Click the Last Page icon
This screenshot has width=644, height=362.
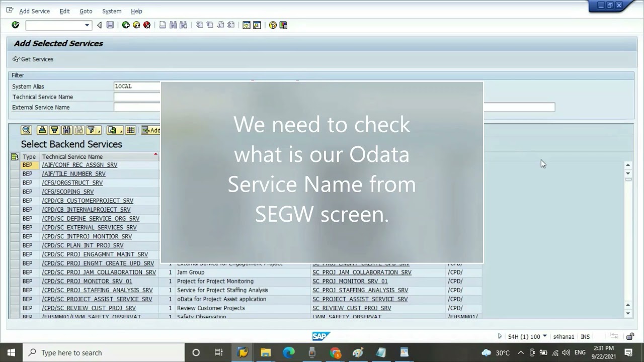231,25
